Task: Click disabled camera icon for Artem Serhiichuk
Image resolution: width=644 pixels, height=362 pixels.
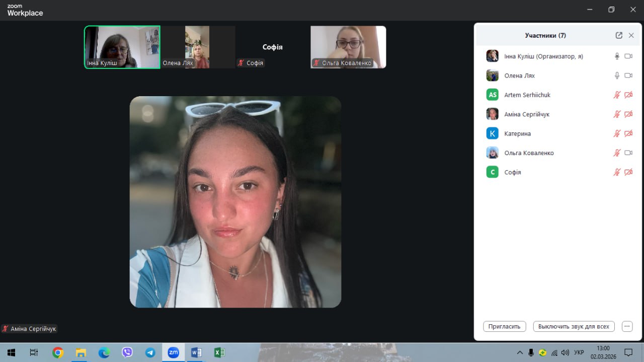Action: click(628, 95)
